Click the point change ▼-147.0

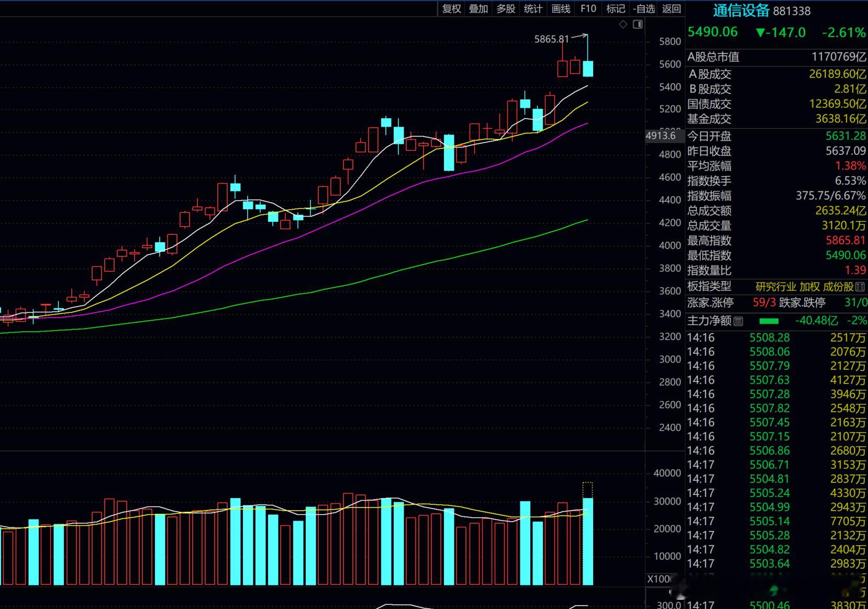(x=781, y=32)
